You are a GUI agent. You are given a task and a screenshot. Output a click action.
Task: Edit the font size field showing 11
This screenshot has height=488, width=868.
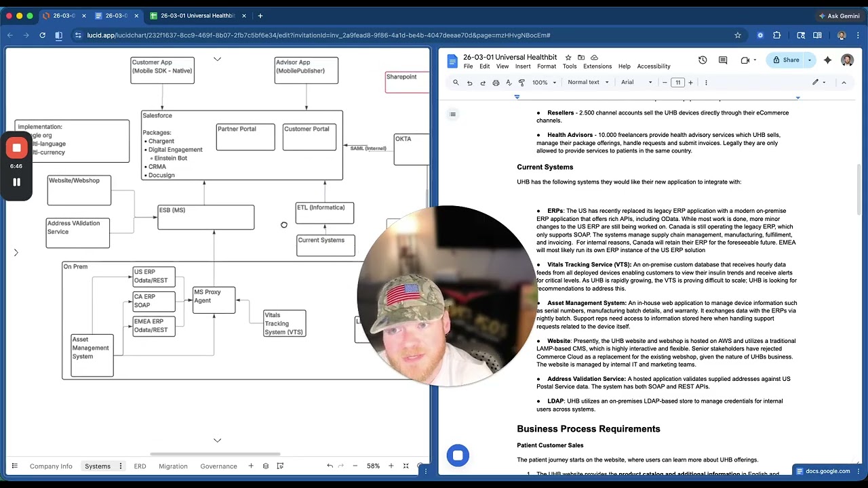pyautogui.click(x=677, y=83)
